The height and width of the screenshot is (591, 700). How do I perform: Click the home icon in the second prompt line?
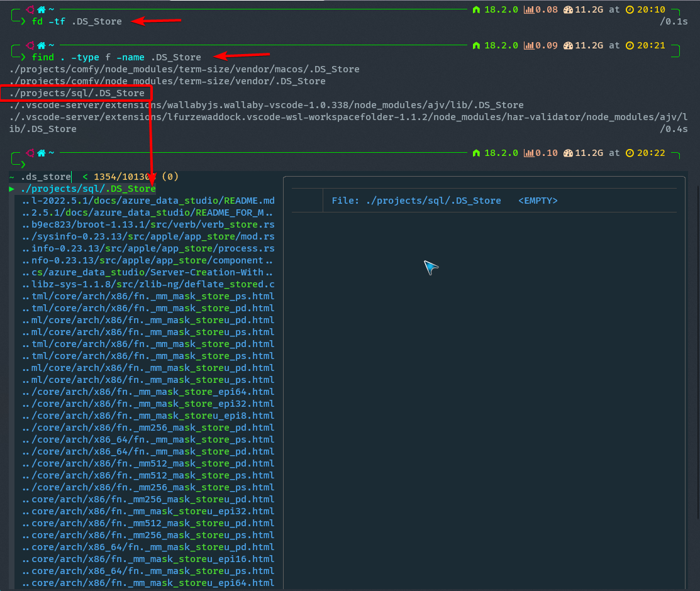(41, 45)
